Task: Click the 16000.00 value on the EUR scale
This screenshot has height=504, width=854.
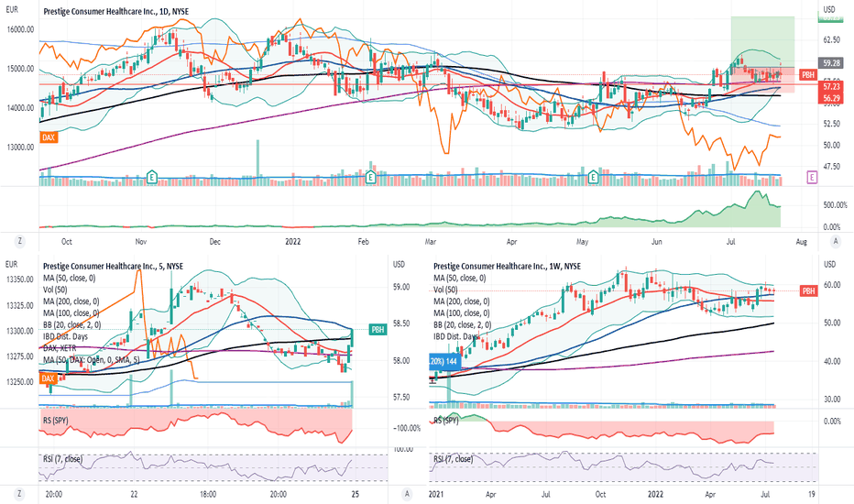Action: click(21, 29)
